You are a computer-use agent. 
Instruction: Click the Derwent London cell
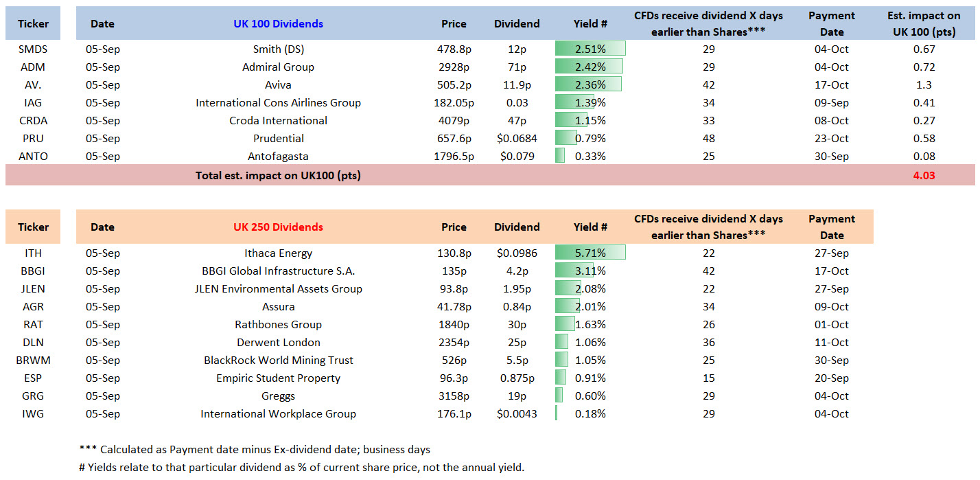tap(278, 343)
